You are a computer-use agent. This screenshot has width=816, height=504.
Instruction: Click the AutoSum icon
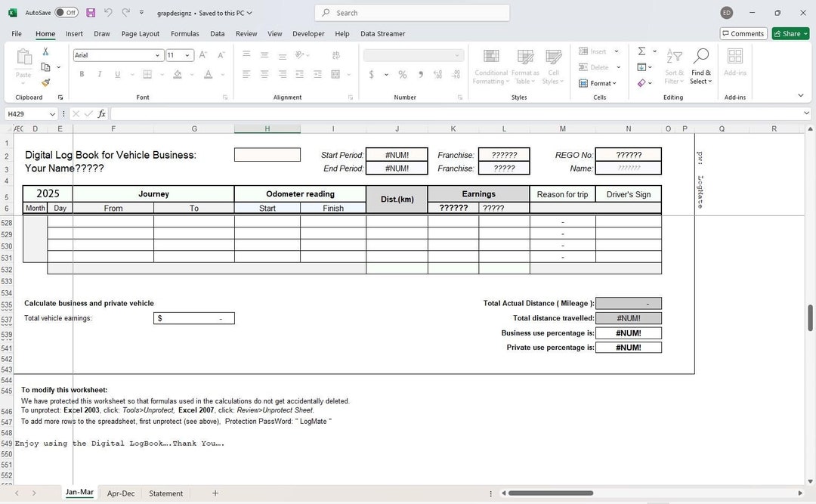pyautogui.click(x=641, y=51)
